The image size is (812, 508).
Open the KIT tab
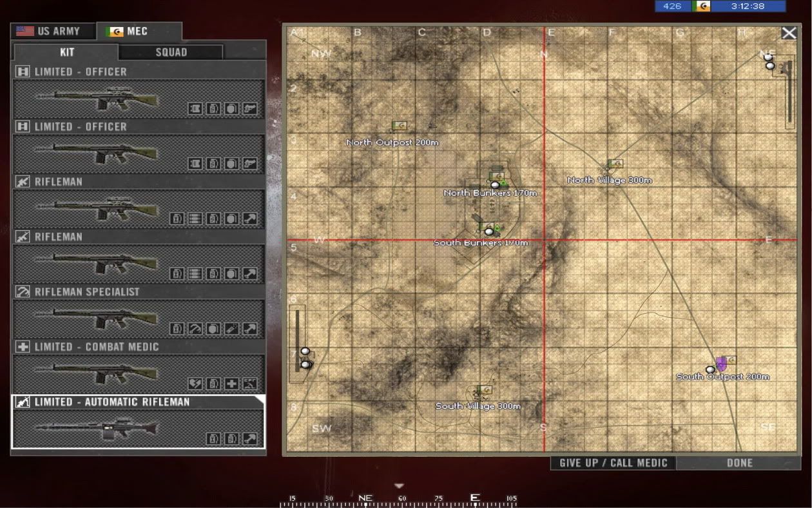[x=67, y=52]
